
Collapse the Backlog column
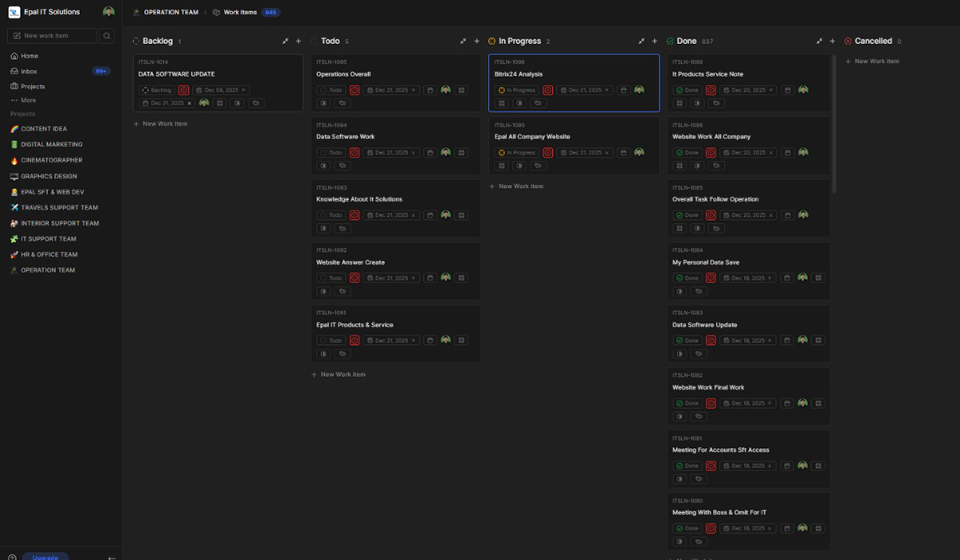(286, 41)
